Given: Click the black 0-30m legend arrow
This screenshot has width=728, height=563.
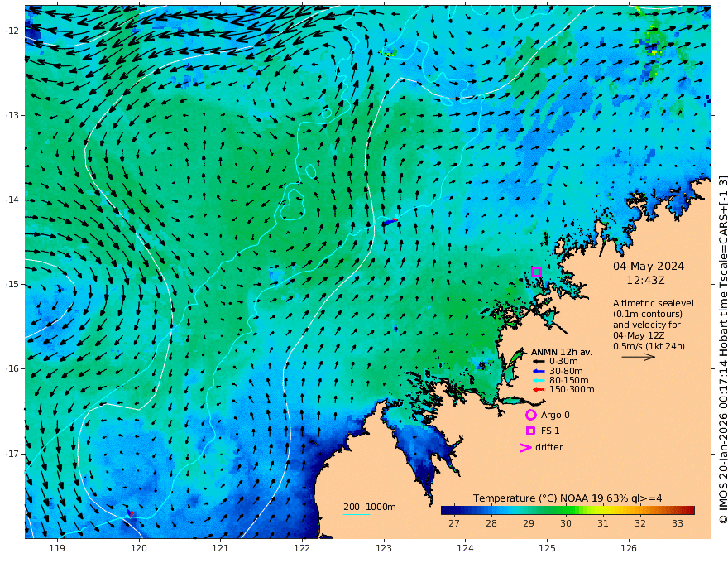Looking at the screenshot, I should coord(539,362).
